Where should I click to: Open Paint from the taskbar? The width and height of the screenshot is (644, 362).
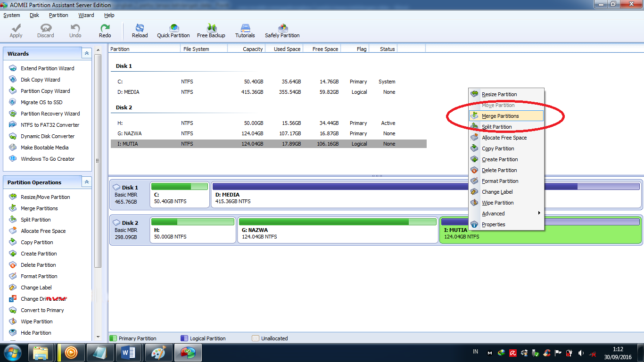click(x=158, y=352)
